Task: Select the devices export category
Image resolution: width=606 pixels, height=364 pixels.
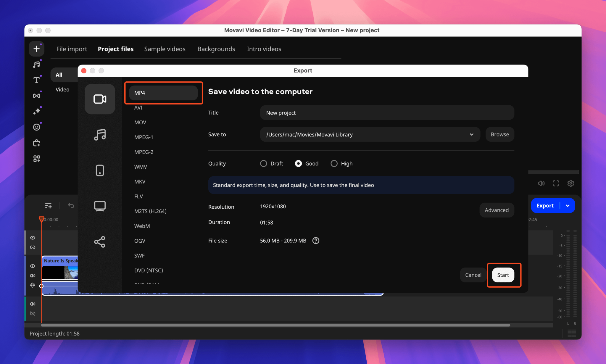Action: (100, 170)
